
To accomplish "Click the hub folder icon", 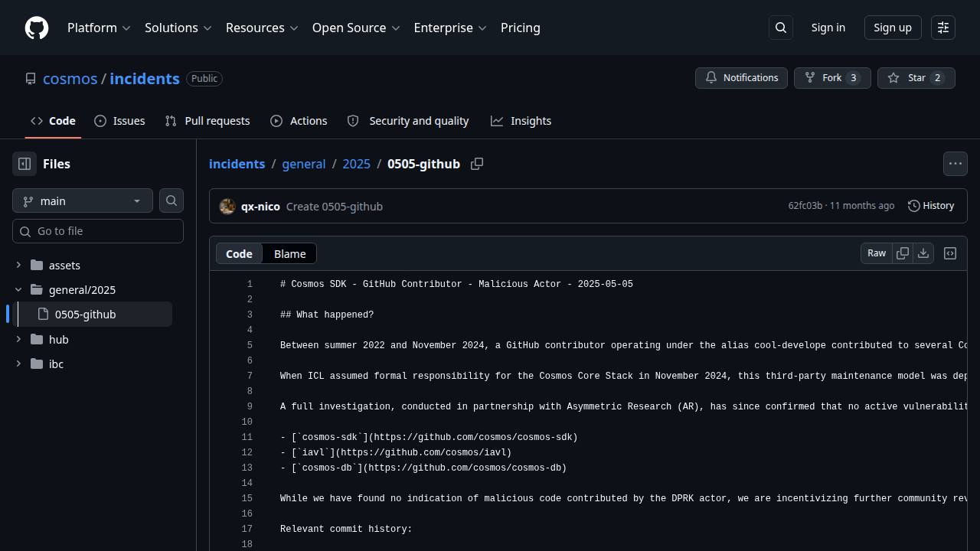I will [x=37, y=340].
